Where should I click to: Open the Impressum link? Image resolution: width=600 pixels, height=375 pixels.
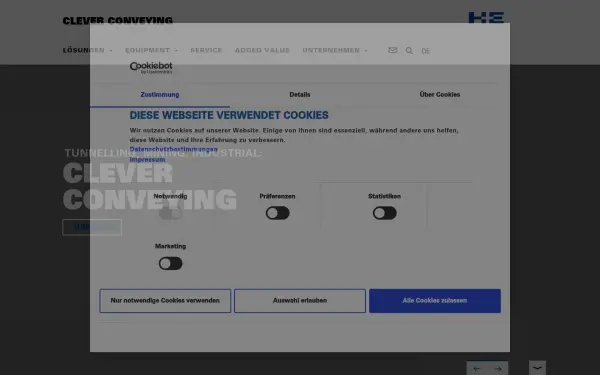pyautogui.click(x=147, y=160)
